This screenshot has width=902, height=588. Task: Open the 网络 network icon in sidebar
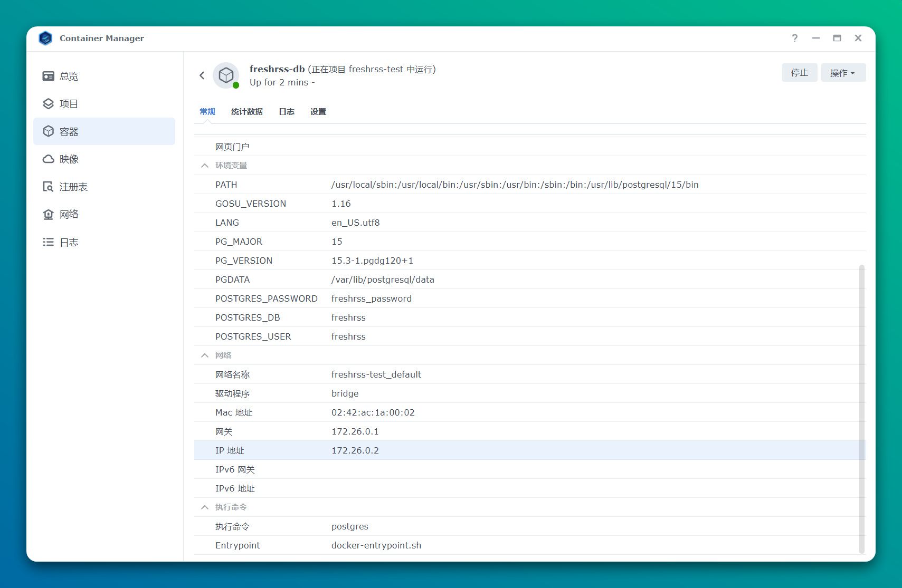click(x=49, y=214)
